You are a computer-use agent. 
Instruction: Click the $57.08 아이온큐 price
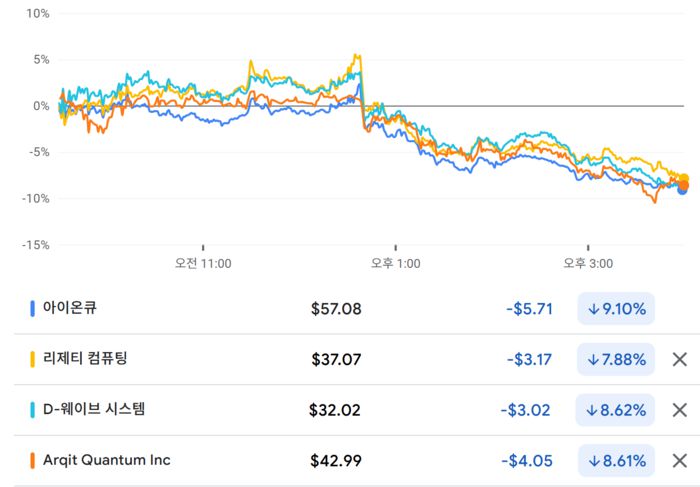(x=336, y=309)
